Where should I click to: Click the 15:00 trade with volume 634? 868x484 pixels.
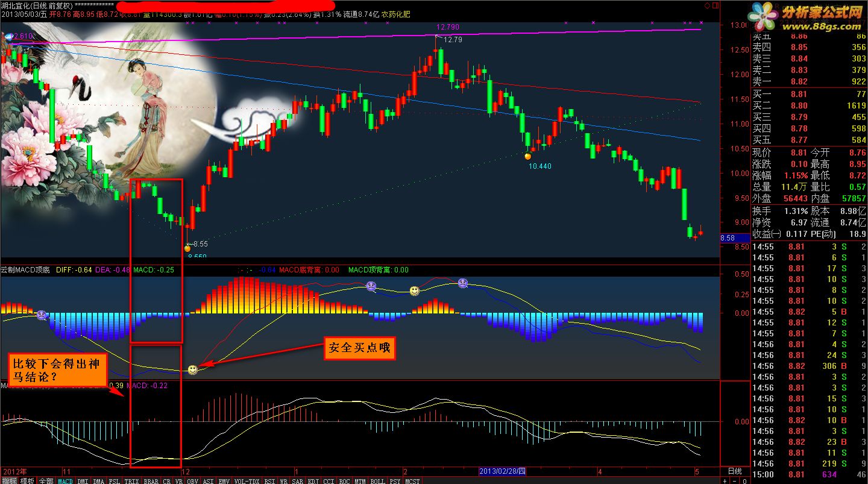pos(810,474)
